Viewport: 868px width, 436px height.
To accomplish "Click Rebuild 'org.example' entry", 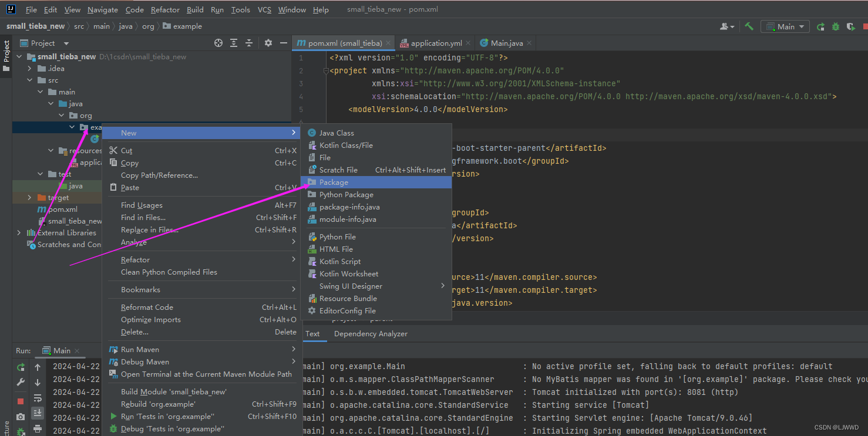I will click(x=201, y=404).
